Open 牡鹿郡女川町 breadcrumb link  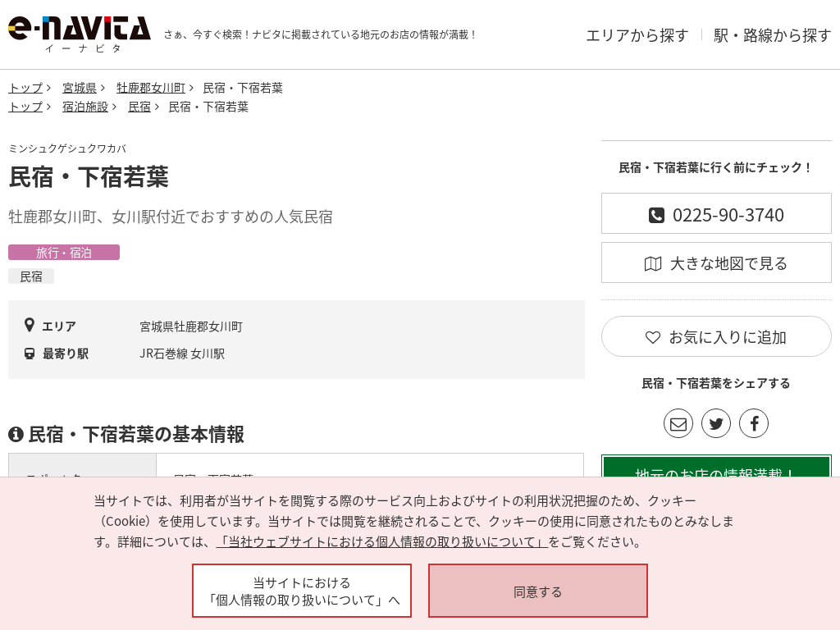pyautogui.click(x=151, y=88)
